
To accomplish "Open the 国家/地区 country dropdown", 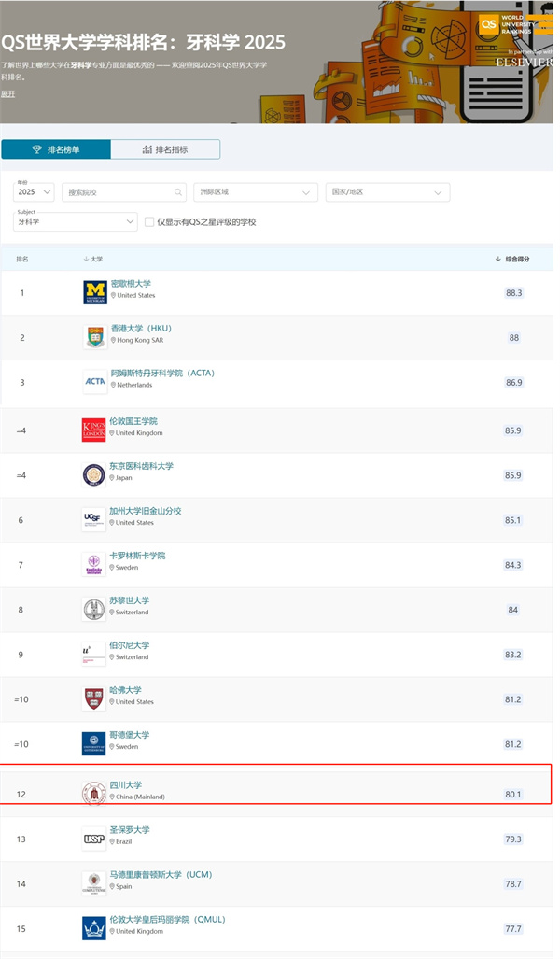I will (x=387, y=192).
